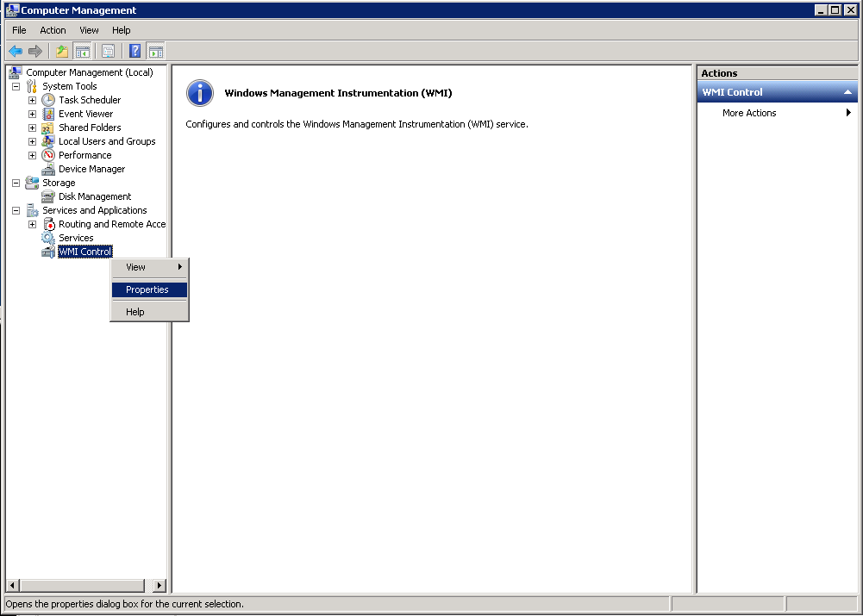The image size is (863, 616).
Task: Click the blue Help question mark icon
Action: point(134,51)
